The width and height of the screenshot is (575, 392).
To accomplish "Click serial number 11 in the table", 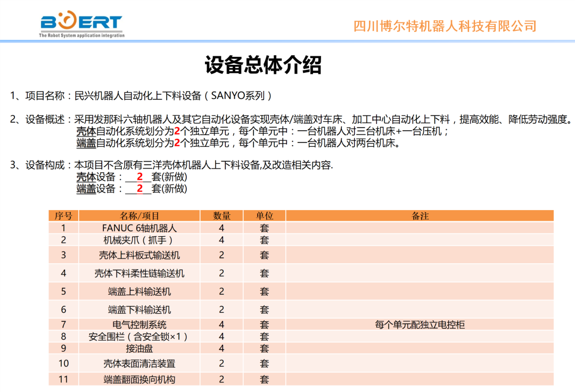I will [63, 379].
